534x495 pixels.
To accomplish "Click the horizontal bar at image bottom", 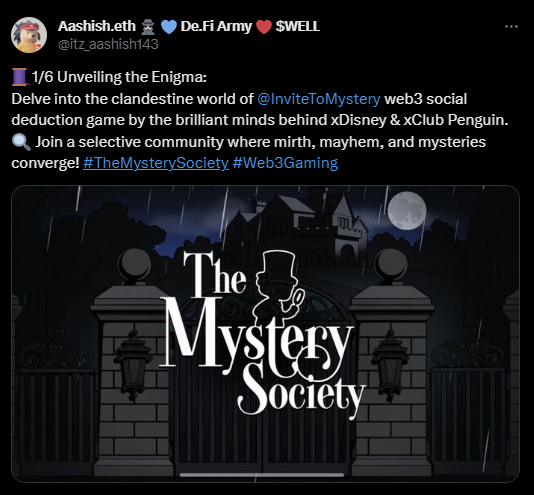I will [x=262, y=475].
